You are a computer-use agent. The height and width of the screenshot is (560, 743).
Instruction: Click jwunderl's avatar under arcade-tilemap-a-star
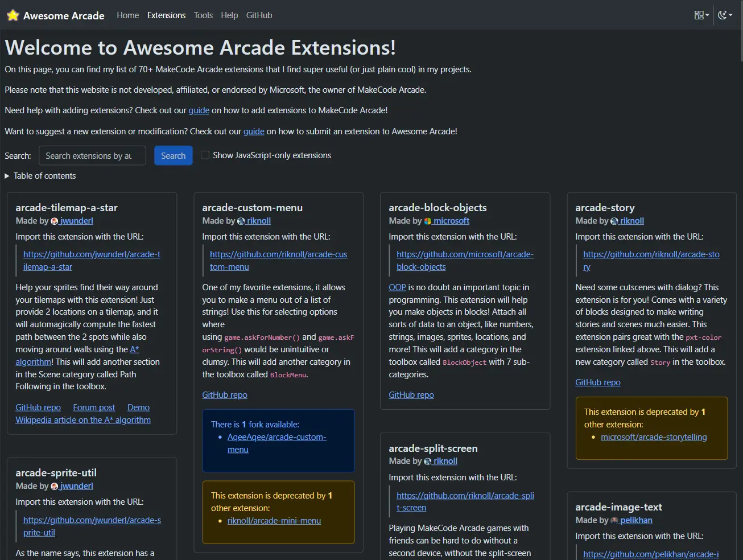coord(54,221)
